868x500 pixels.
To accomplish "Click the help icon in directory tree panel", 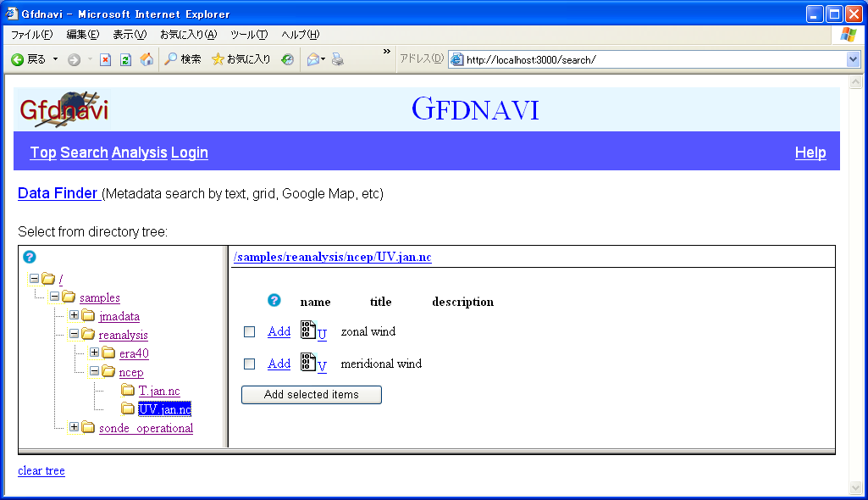I will tap(30, 257).
